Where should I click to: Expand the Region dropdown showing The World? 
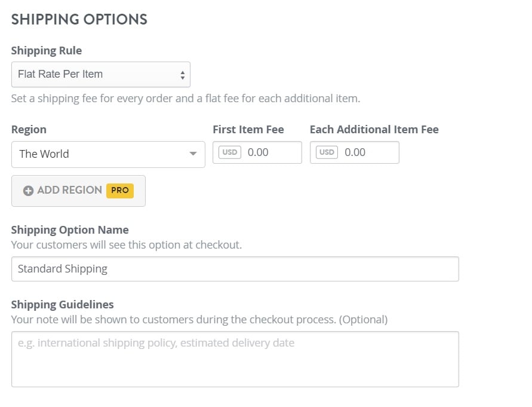[108, 154]
